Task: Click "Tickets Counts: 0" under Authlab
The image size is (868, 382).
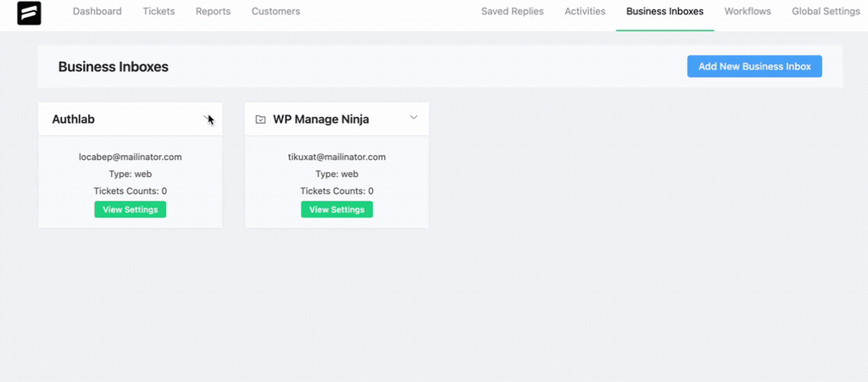Action: click(130, 191)
